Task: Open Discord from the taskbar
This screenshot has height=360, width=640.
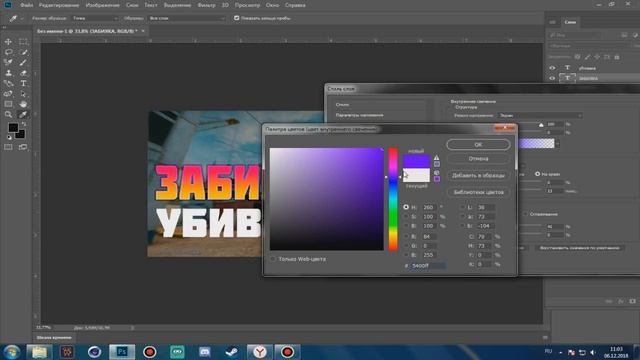Action: coord(204,352)
